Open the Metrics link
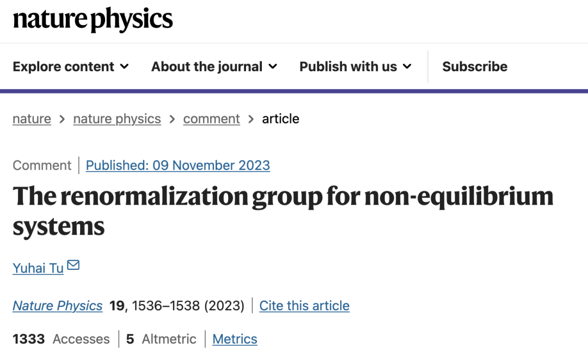Image resolution: width=588 pixels, height=364 pixels. [235, 339]
